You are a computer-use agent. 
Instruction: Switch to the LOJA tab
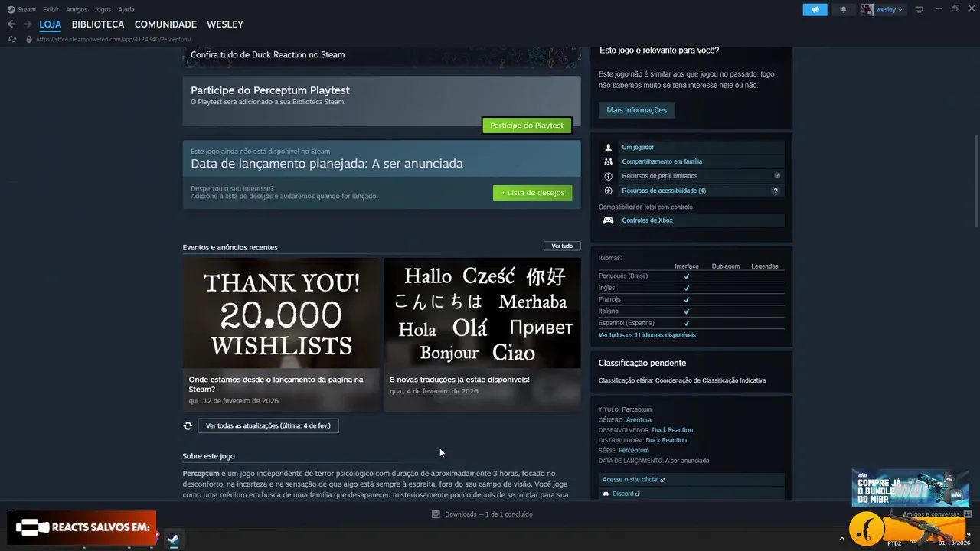(51, 24)
